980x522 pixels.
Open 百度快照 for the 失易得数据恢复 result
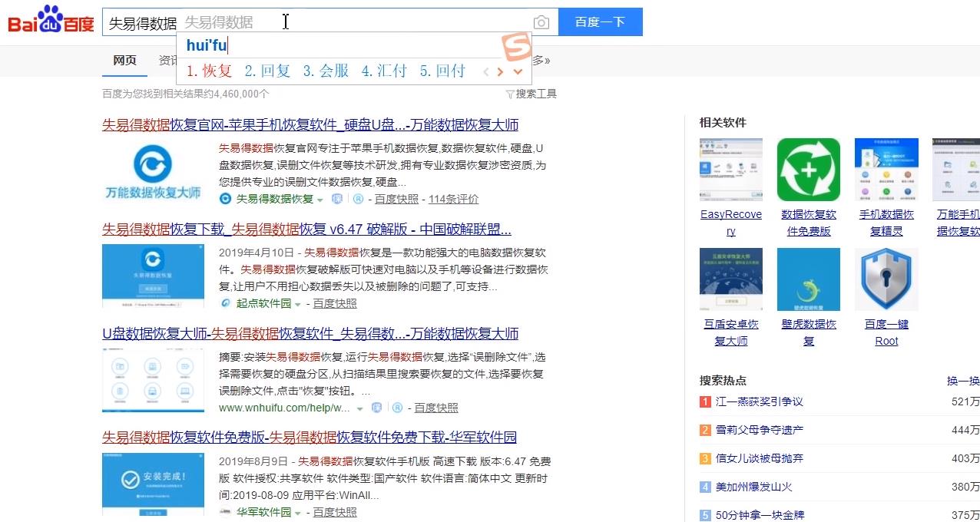coord(396,199)
